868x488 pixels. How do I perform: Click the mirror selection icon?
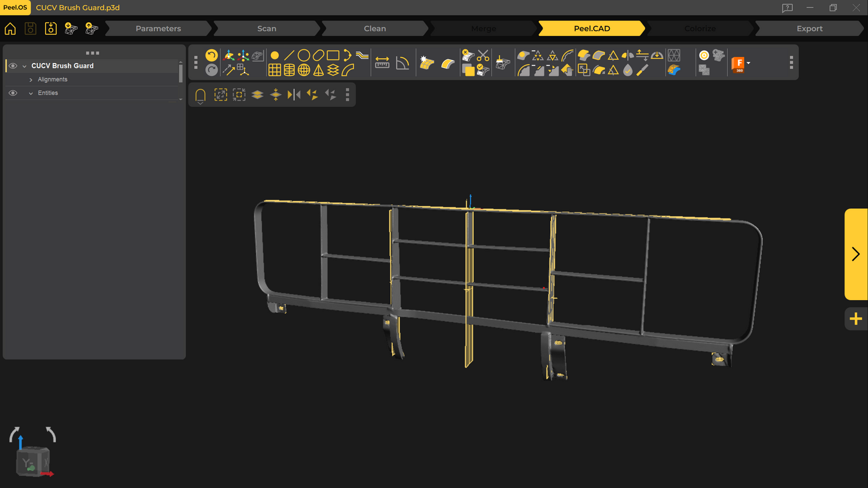tap(294, 95)
